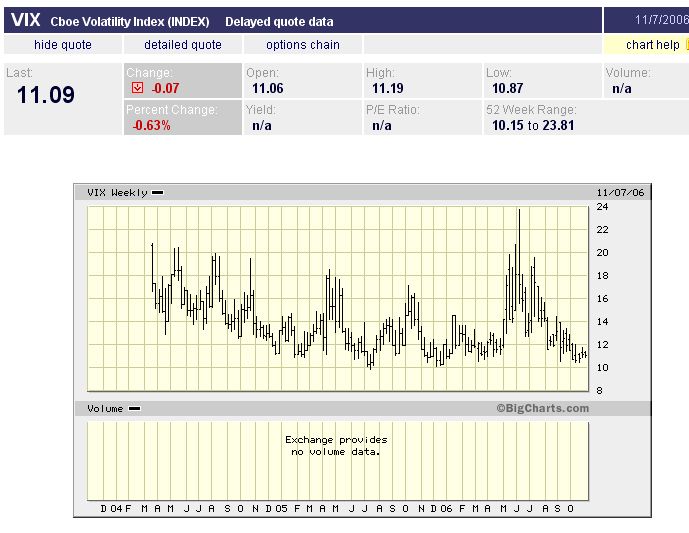Click the 52 Week Range value
The image size is (689, 533).
pyautogui.click(x=533, y=126)
